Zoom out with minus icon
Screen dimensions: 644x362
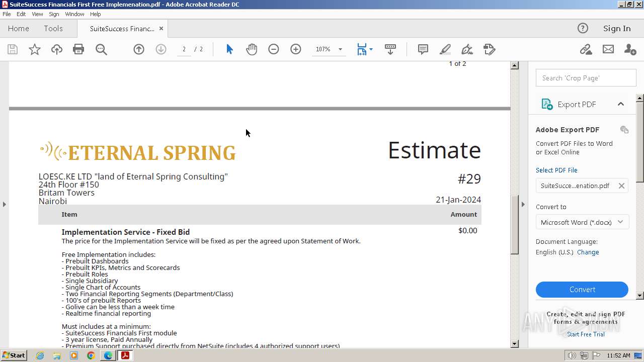(x=274, y=49)
